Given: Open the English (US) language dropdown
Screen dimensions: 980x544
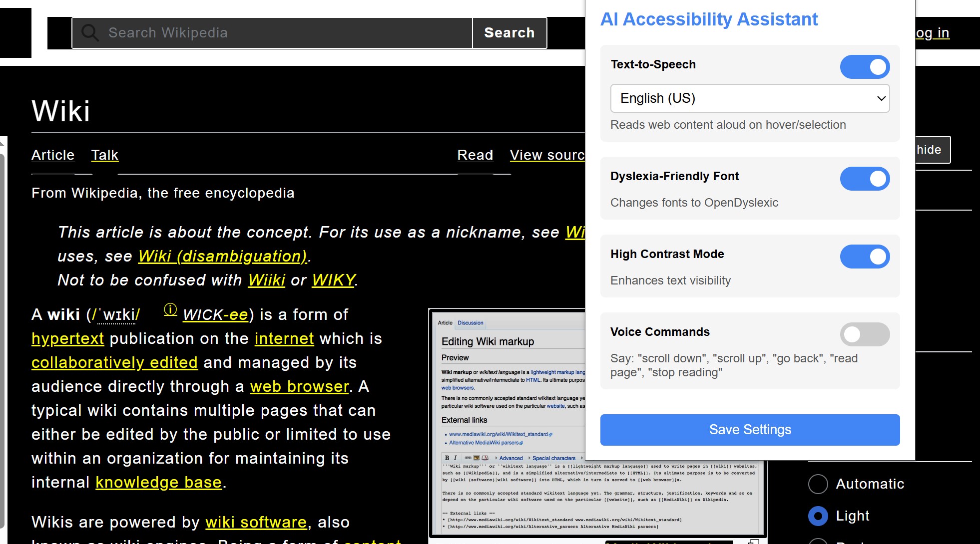Looking at the screenshot, I should click(x=749, y=98).
